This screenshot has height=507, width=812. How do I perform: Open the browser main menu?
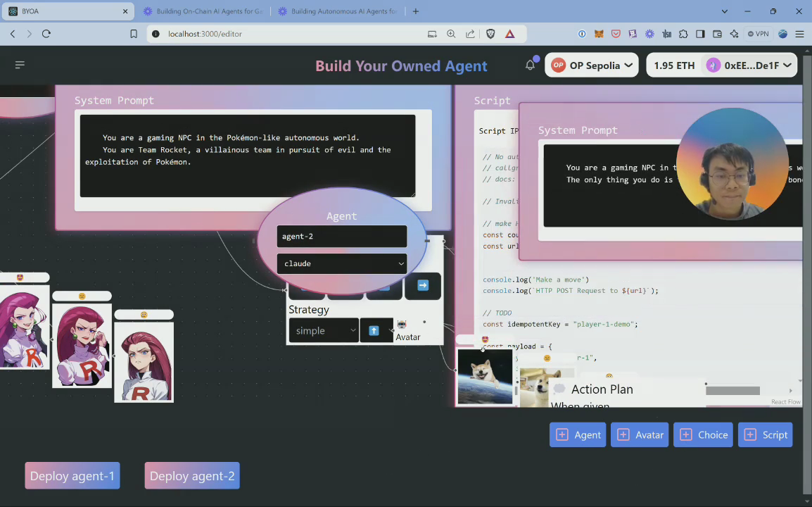(799, 34)
